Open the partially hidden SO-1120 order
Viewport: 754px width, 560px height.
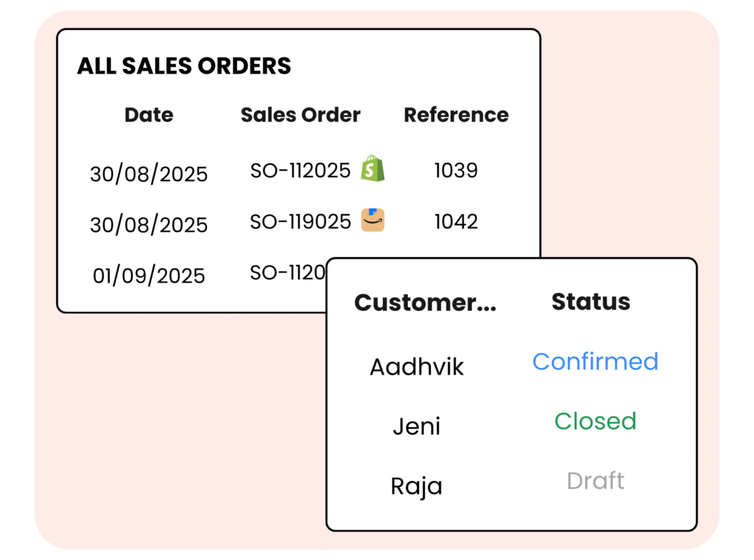[287, 272]
